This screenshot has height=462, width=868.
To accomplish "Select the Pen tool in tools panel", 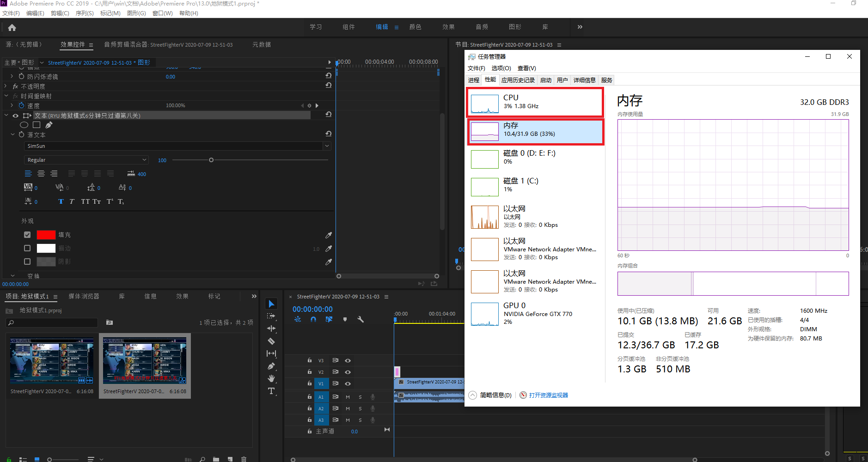I will pyautogui.click(x=271, y=366).
